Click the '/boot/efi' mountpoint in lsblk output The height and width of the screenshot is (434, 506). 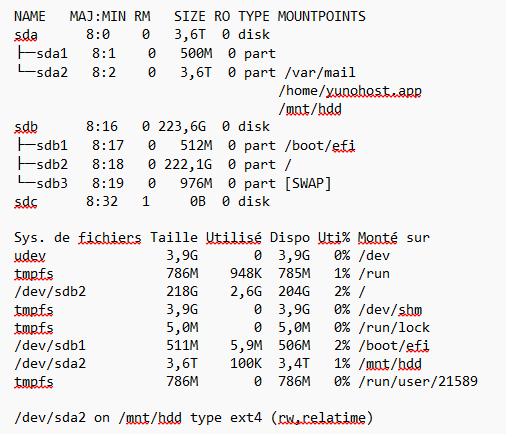point(320,146)
